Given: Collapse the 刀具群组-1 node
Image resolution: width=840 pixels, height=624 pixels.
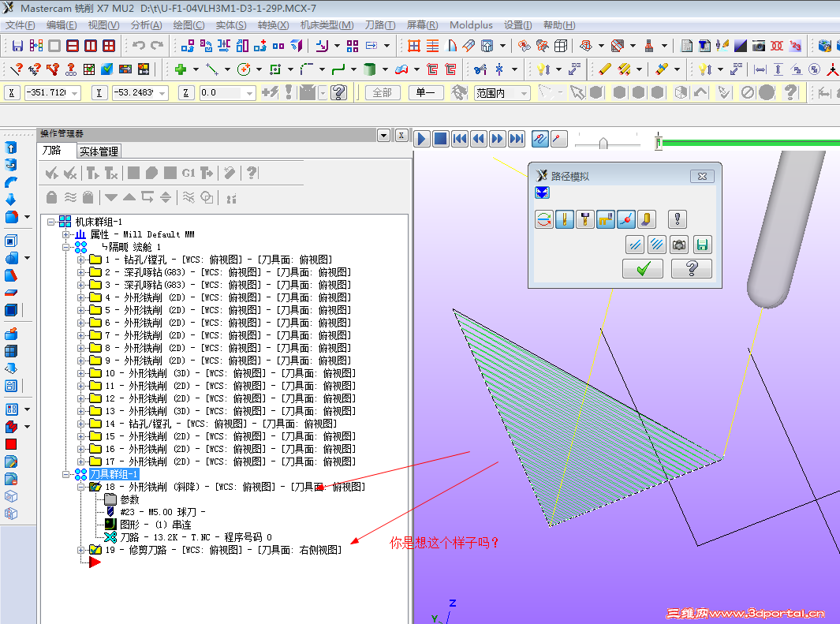Looking at the screenshot, I should point(65,474).
